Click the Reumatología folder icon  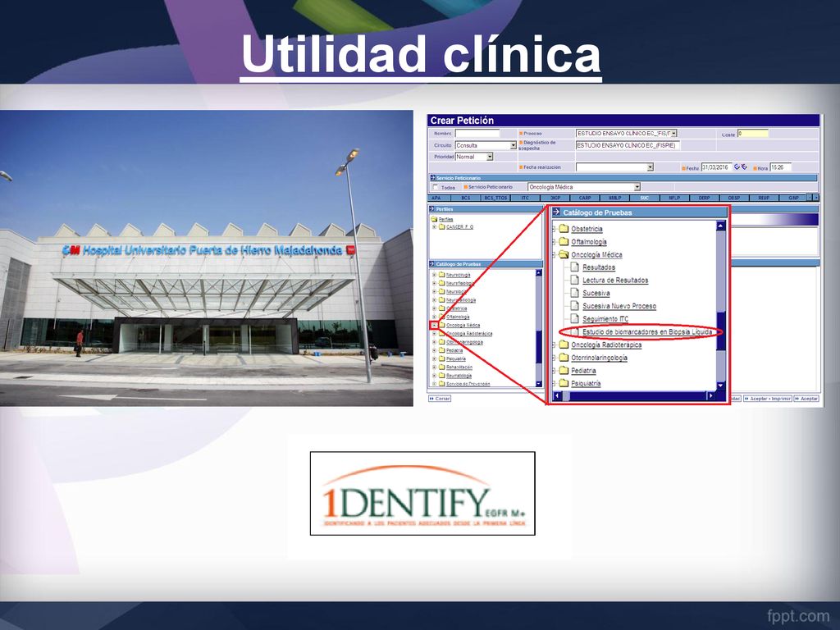click(442, 376)
